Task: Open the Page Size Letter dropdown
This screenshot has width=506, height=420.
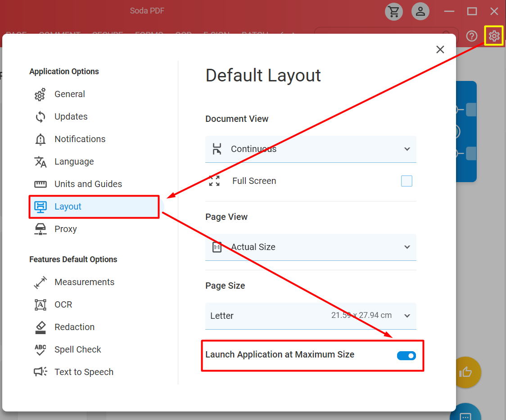Action: pos(311,316)
